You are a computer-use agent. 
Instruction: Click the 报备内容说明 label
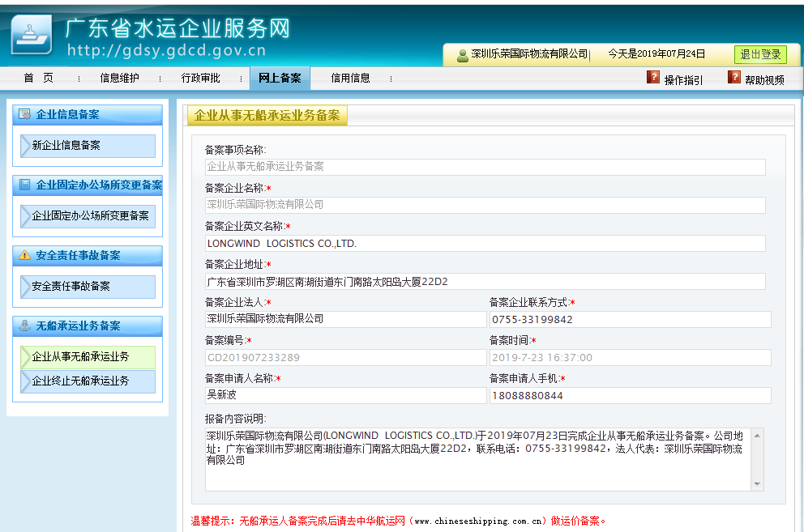coord(235,419)
